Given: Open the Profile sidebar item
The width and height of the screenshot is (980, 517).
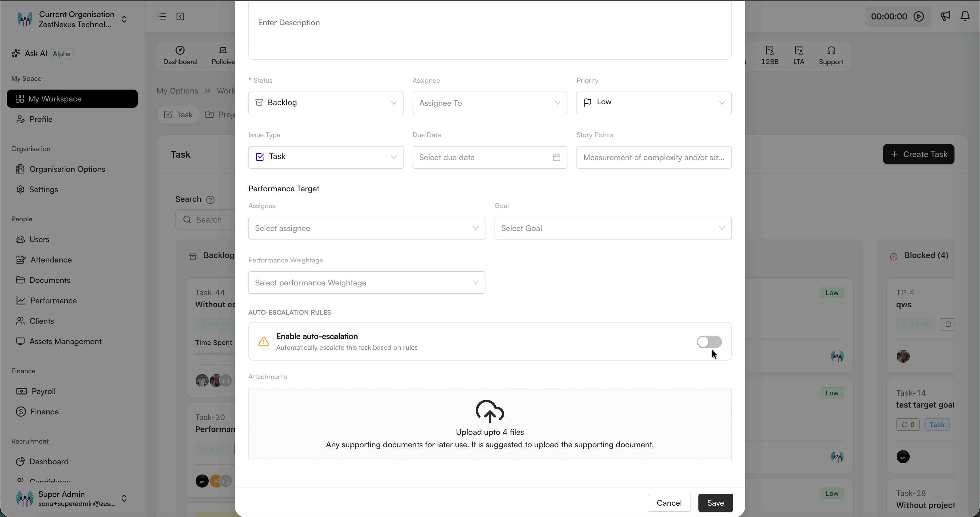Looking at the screenshot, I should pyautogui.click(x=34, y=119).
